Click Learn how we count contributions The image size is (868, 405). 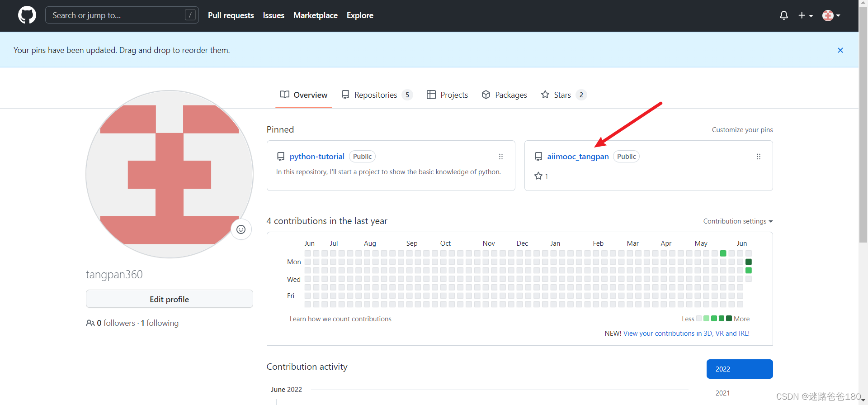[340, 319]
